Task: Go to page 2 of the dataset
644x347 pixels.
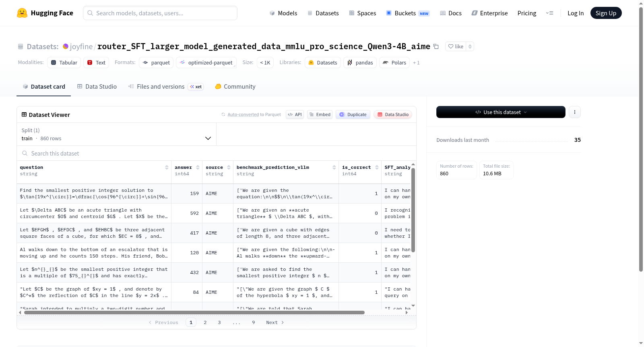Action: 205,322
